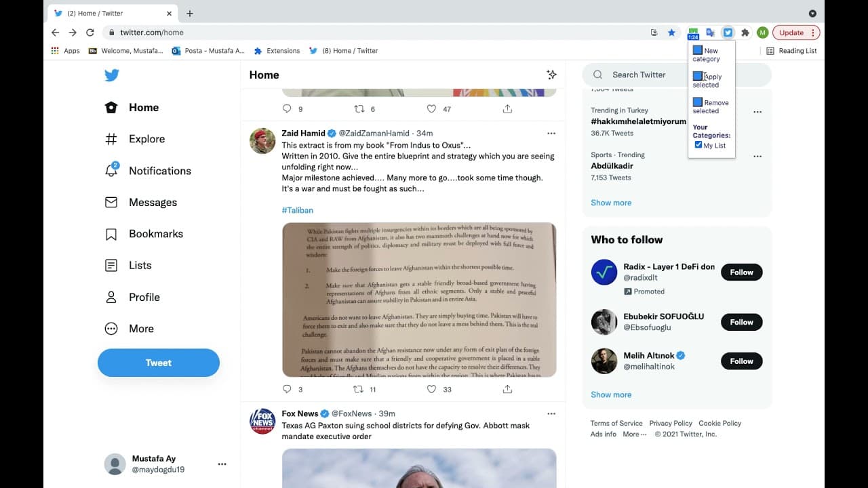
Task: Open options for #hakkımıhelaletmiyorum trend
Action: tap(757, 112)
